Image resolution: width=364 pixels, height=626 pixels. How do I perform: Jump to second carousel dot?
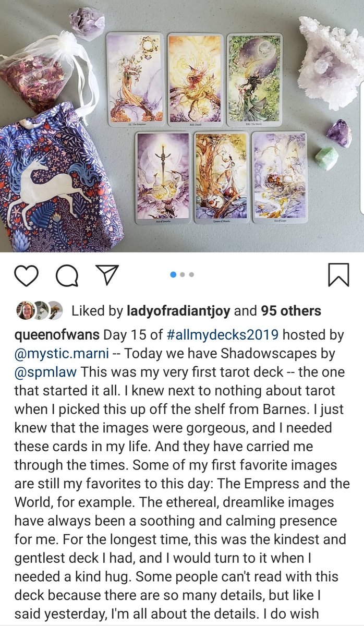(x=183, y=274)
